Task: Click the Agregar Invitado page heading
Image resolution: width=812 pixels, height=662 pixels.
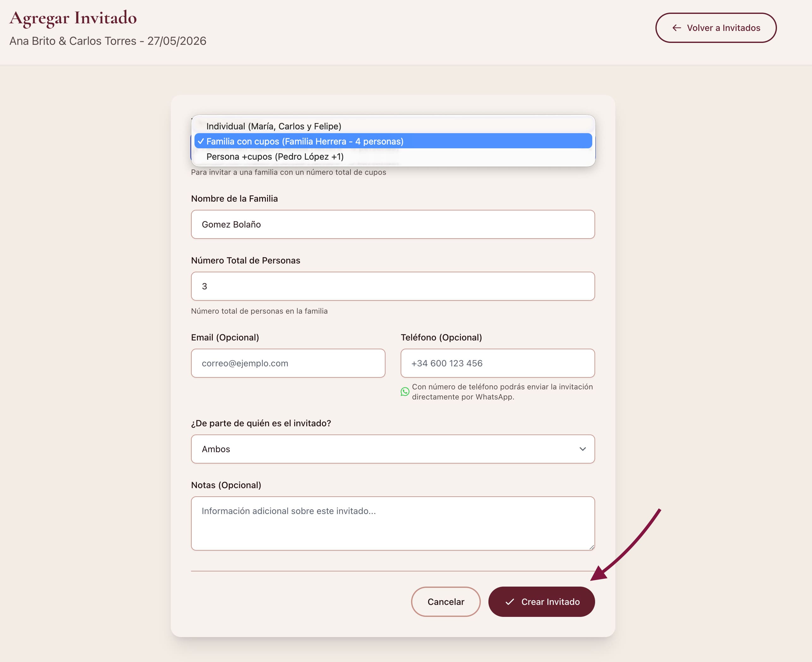Action: pos(73,18)
